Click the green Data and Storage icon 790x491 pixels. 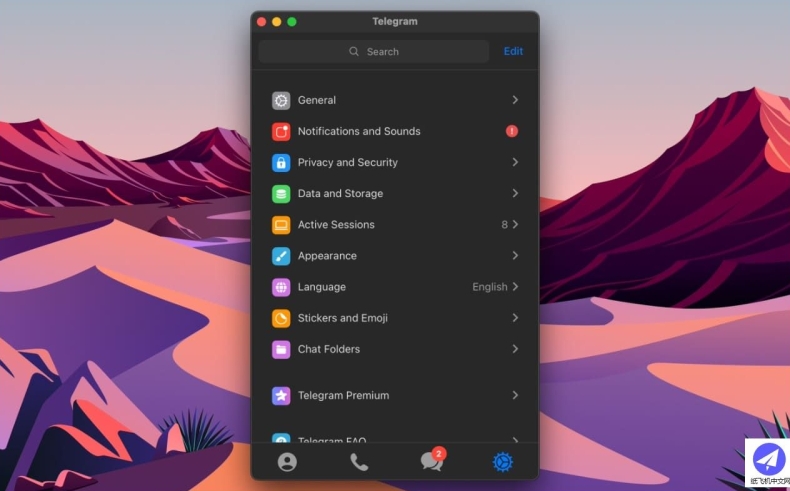281,193
